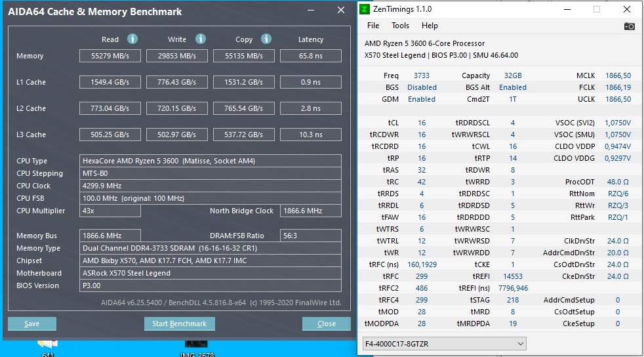
Task: Click the RttNom RZQ/6 value
Action: point(618,194)
